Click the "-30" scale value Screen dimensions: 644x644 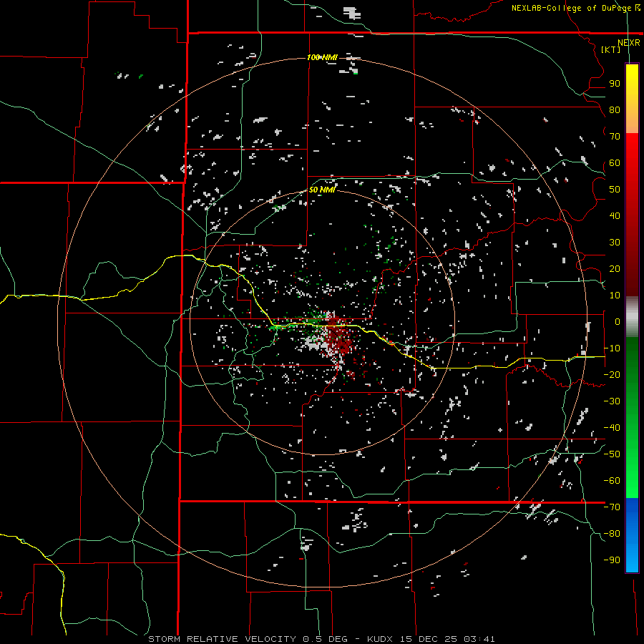pyautogui.click(x=612, y=401)
